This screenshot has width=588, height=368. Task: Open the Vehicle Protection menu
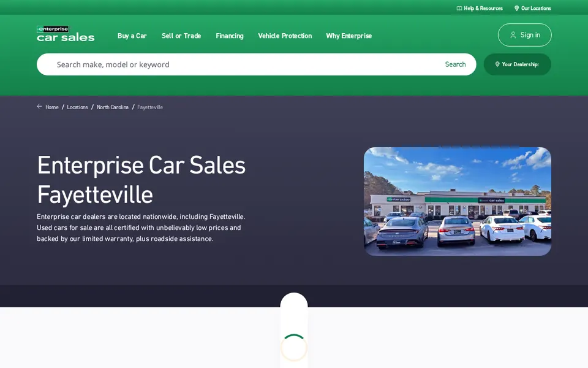click(x=285, y=36)
